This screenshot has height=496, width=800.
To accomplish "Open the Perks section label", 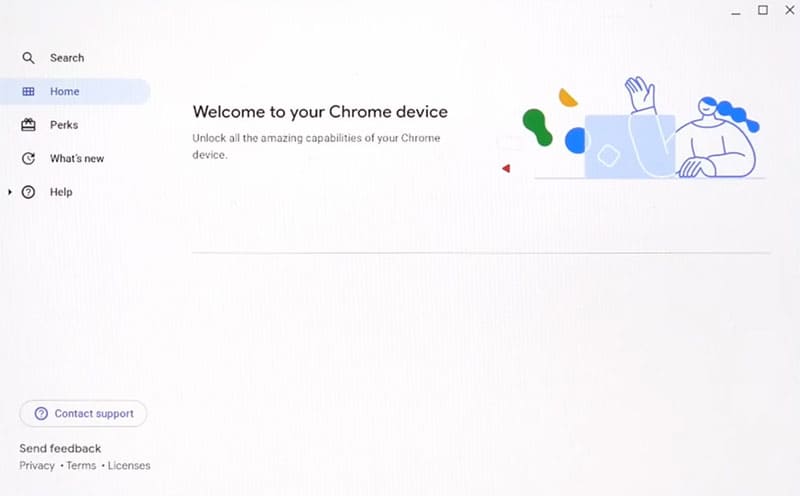I will (64, 125).
